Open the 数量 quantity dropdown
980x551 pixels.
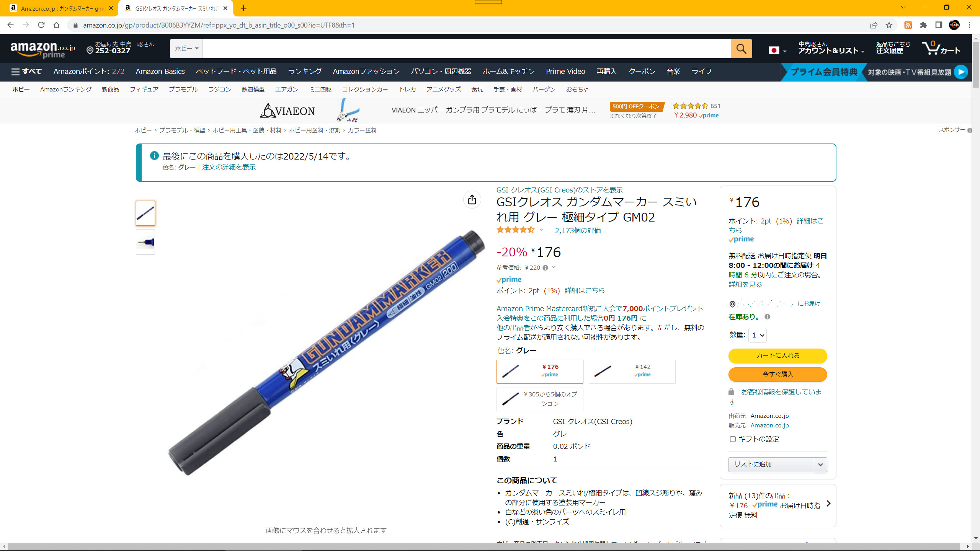(758, 335)
